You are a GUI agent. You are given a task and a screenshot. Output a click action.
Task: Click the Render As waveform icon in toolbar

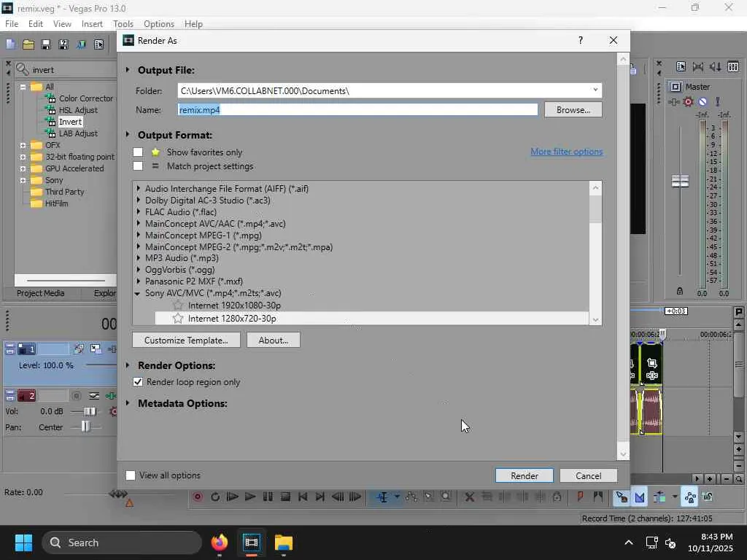point(81,44)
